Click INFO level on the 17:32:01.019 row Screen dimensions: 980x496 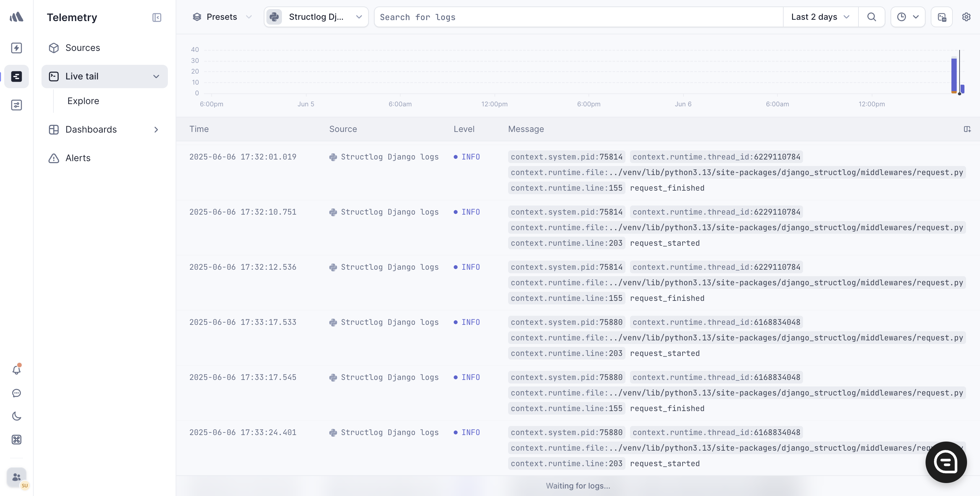467,157
